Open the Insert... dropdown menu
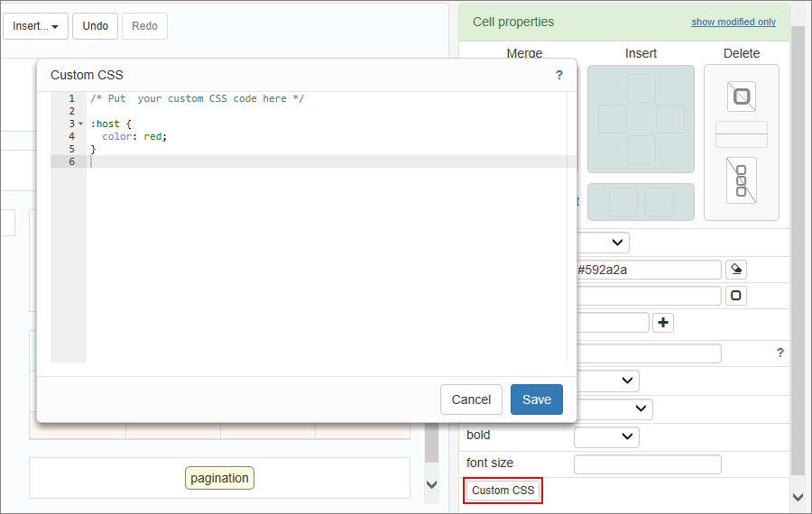 (x=35, y=26)
